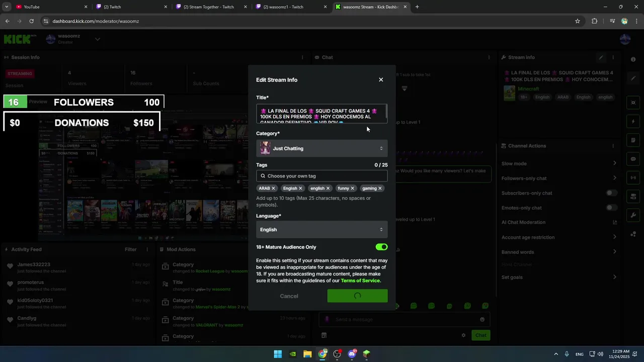The height and width of the screenshot is (362, 644).
Task: Close the Edit Stream Info dialog
Action: [x=381, y=79]
